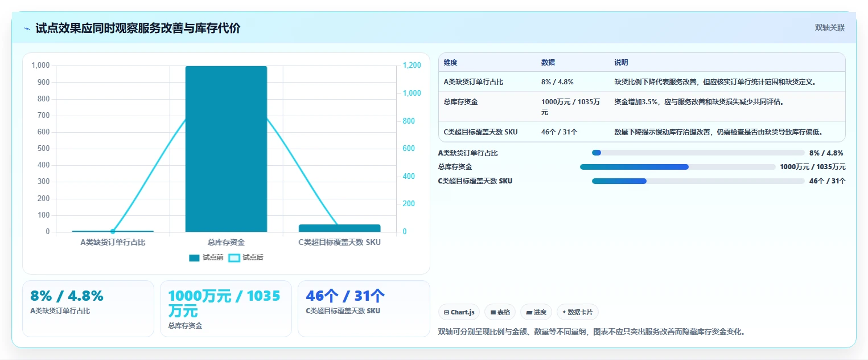Image resolution: width=868 pixels, height=360 pixels.
Task: Click the 数据卡片 tag chip
Action: (578, 312)
